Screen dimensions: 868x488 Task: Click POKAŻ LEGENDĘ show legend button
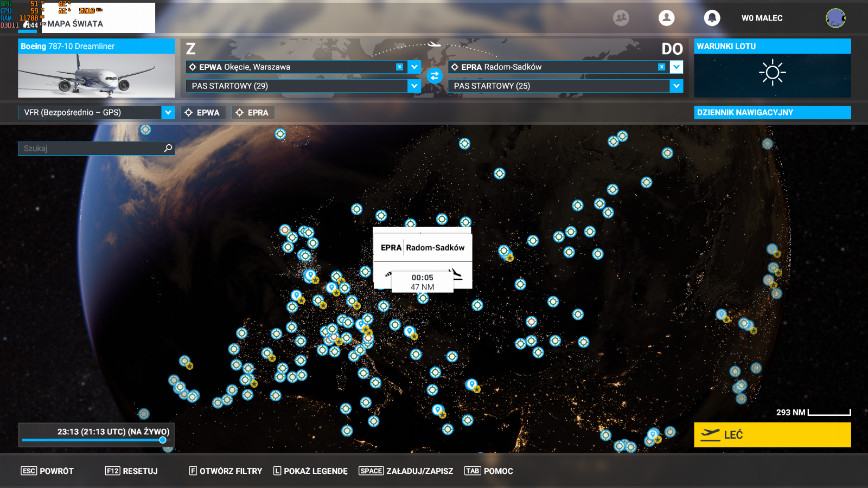(310, 471)
